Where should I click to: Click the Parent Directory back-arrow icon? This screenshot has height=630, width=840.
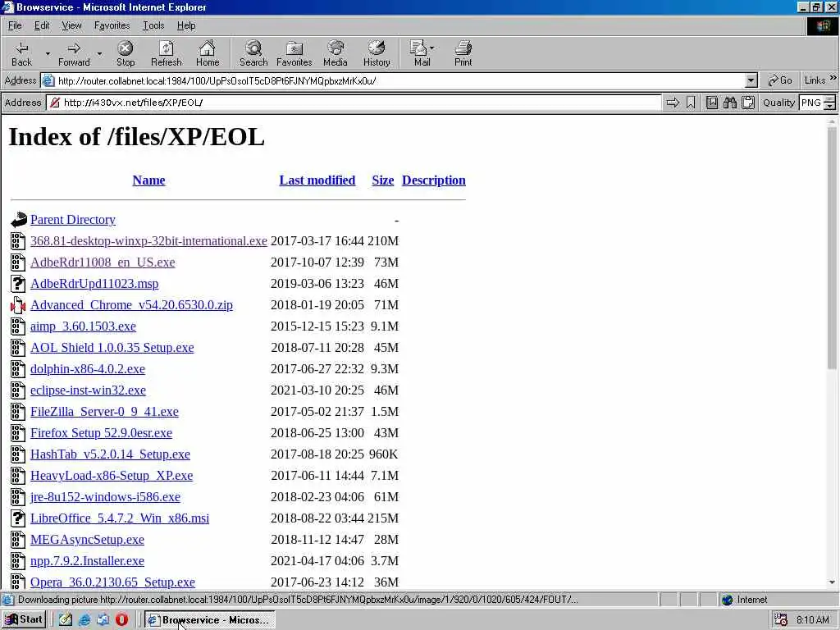pyautogui.click(x=18, y=220)
